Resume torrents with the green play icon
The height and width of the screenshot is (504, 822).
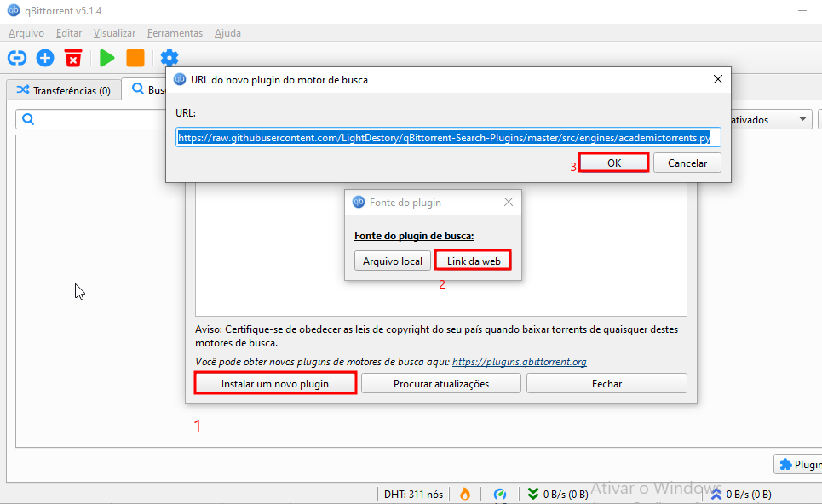point(106,58)
